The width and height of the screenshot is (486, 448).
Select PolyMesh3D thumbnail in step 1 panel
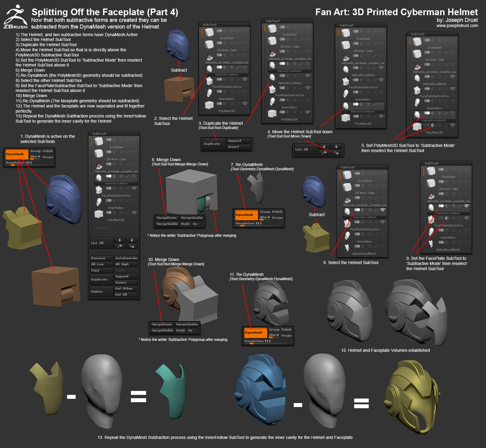[x=99, y=214]
